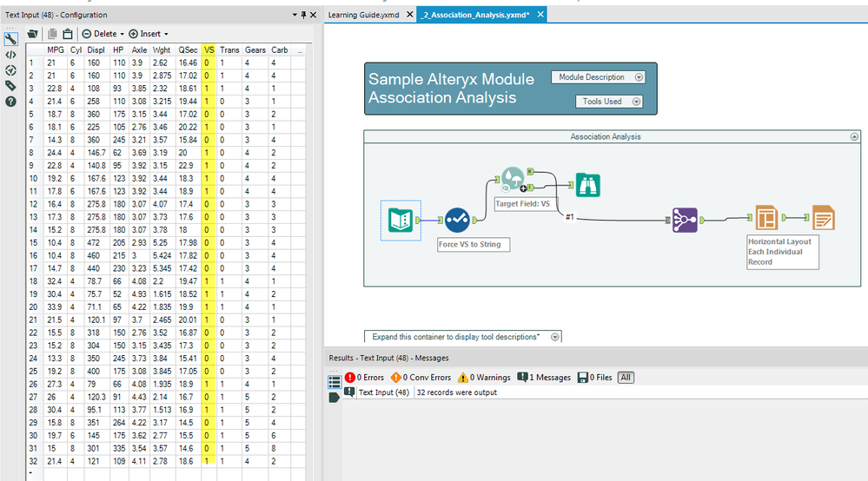Select the orange Layout tool node
868x481 pixels.
coord(766,218)
